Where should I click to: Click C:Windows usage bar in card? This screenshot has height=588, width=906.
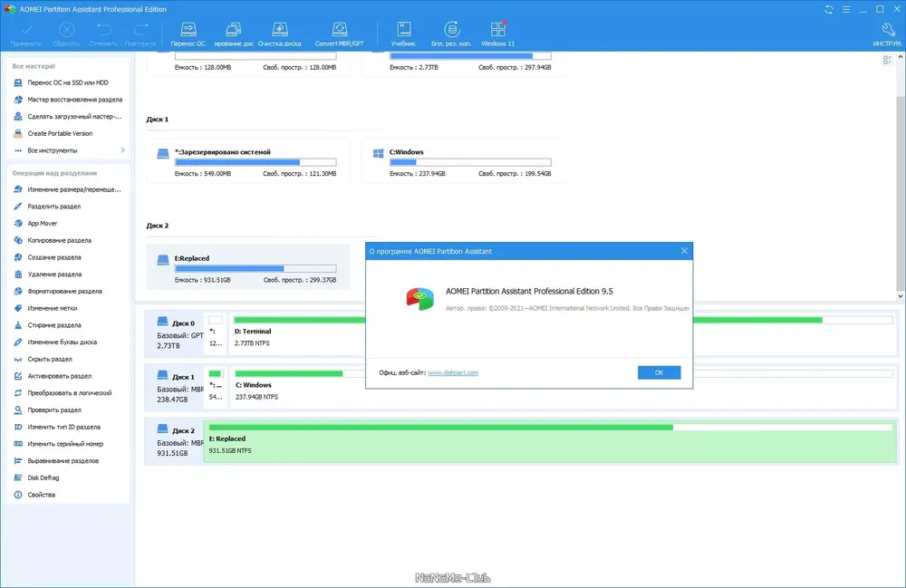(470, 162)
